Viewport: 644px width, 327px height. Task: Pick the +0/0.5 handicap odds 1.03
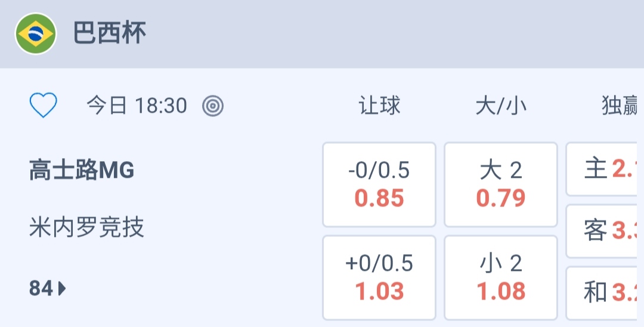[x=379, y=277]
